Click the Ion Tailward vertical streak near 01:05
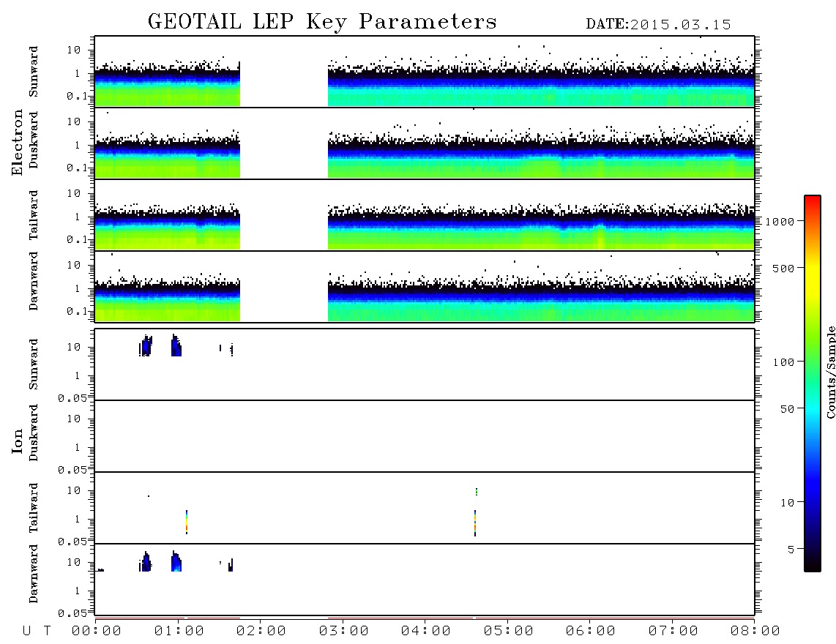836x644 pixels. pyautogui.click(x=187, y=522)
